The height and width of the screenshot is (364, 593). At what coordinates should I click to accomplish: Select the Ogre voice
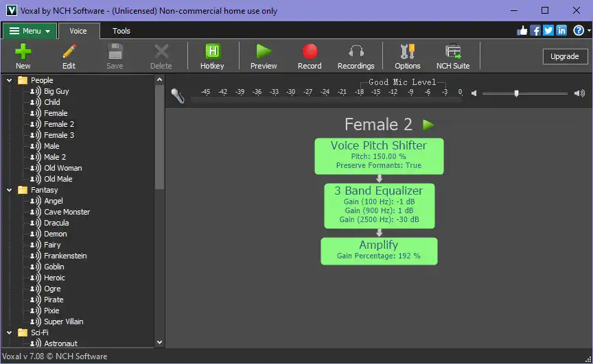click(52, 289)
